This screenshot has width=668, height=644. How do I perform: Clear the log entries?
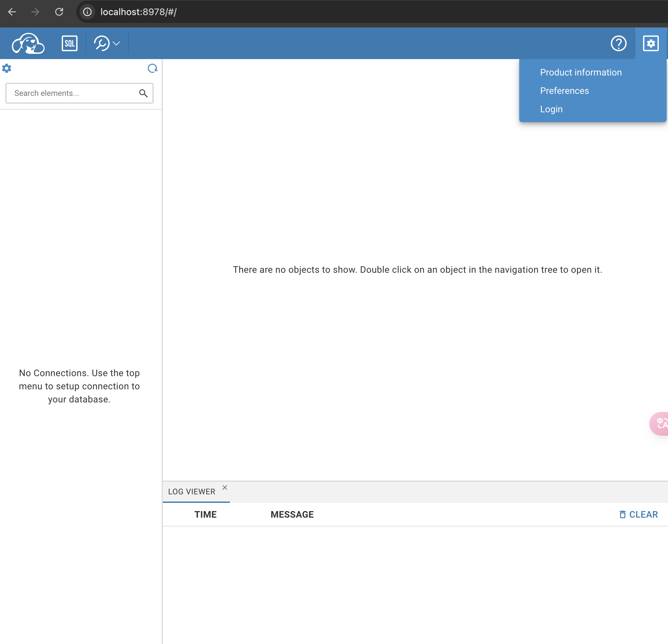click(638, 514)
